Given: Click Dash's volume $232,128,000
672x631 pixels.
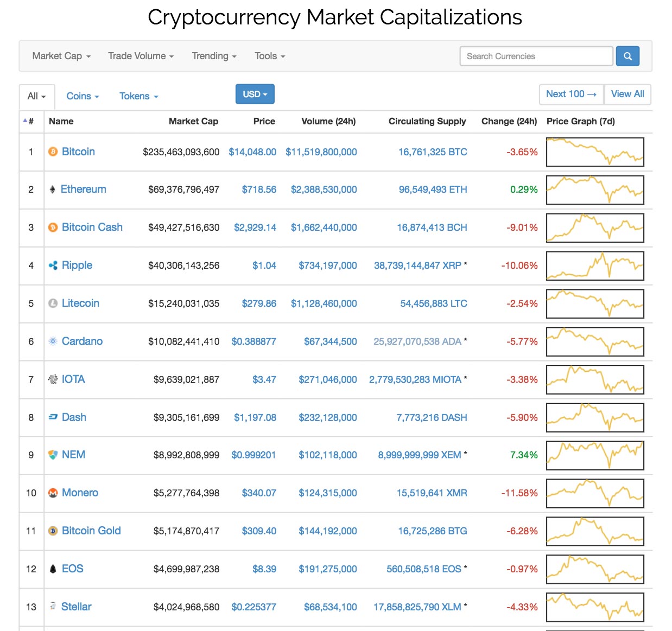Looking at the screenshot, I should pos(328,418).
